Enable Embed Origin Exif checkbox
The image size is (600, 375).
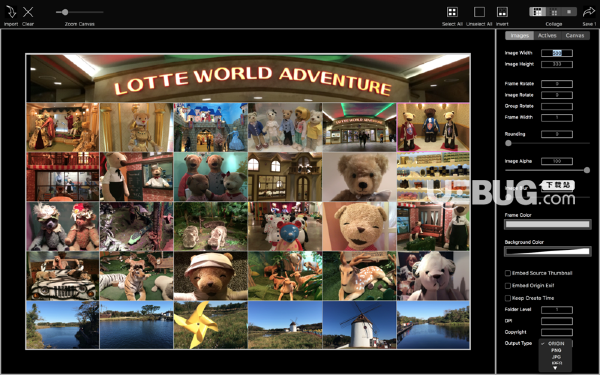tap(508, 286)
